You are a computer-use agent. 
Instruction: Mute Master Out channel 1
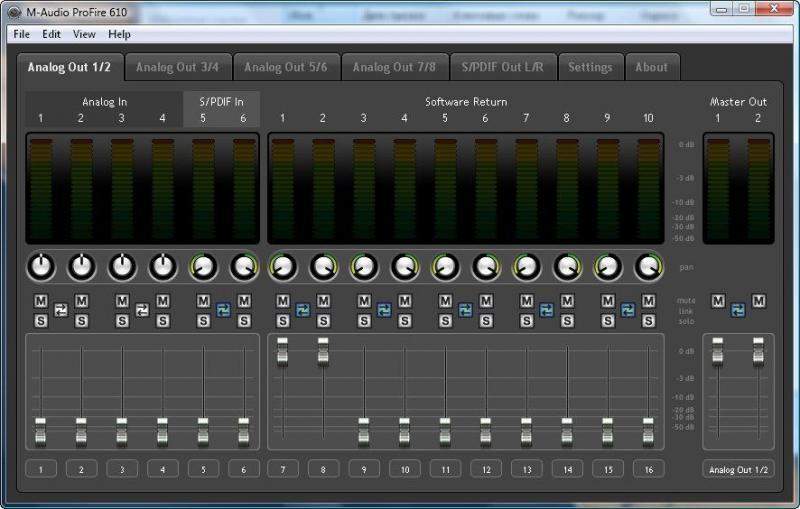click(718, 301)
